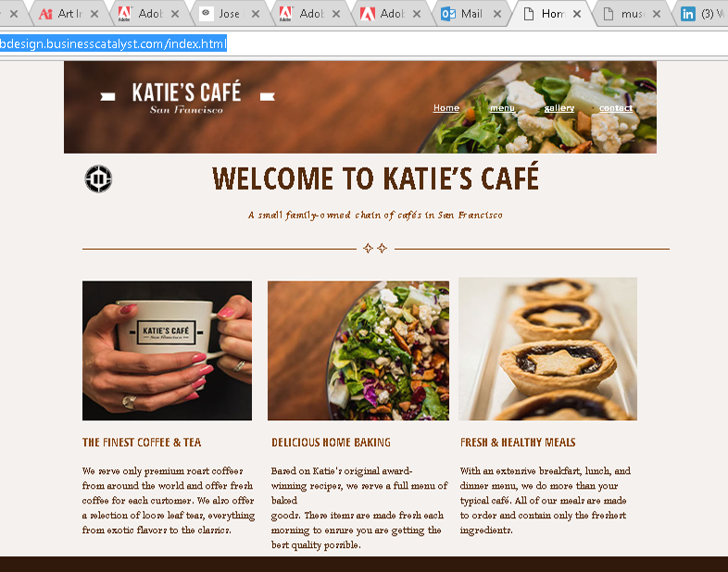Visit the contact page link

[616, 108]
